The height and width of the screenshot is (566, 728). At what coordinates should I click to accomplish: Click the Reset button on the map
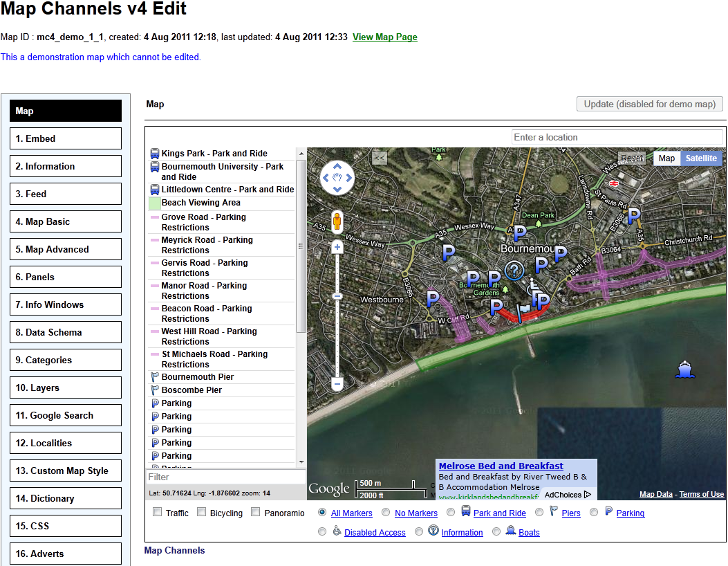coord(631,158)
